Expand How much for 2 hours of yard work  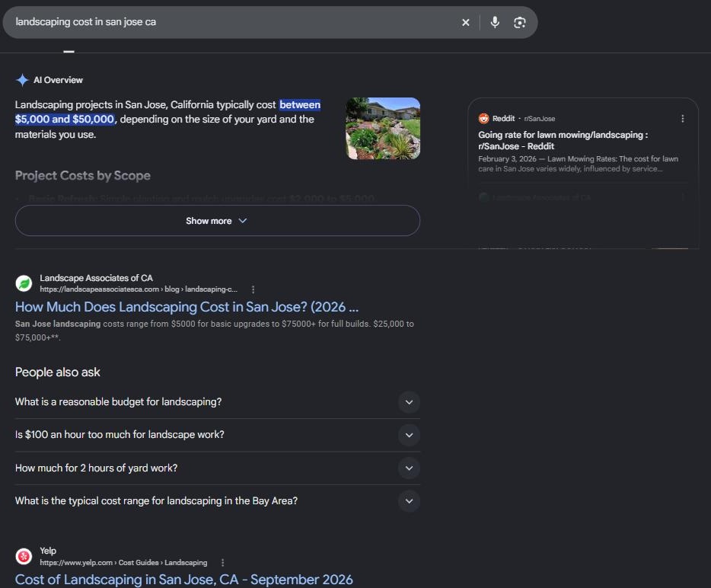(217, 468)
